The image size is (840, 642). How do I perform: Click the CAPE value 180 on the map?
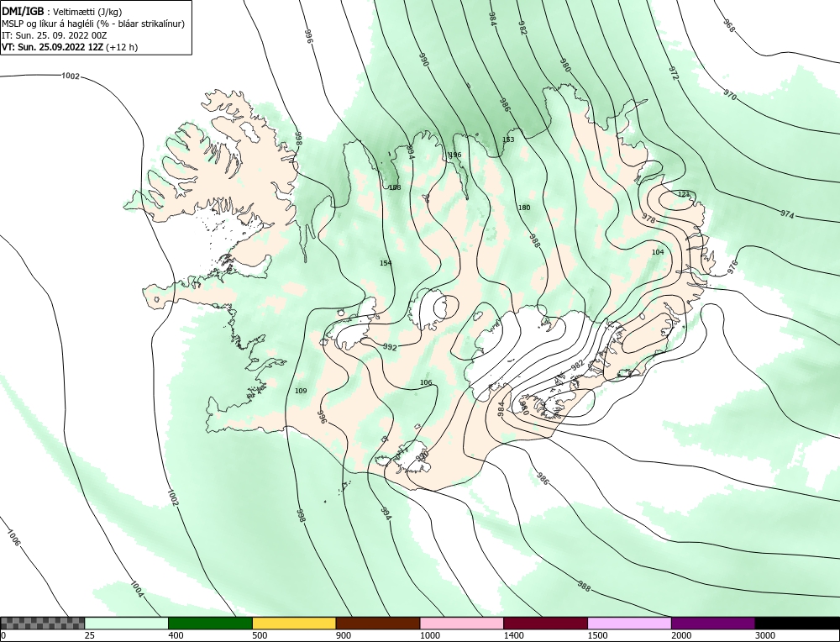(x=524, y=208)
